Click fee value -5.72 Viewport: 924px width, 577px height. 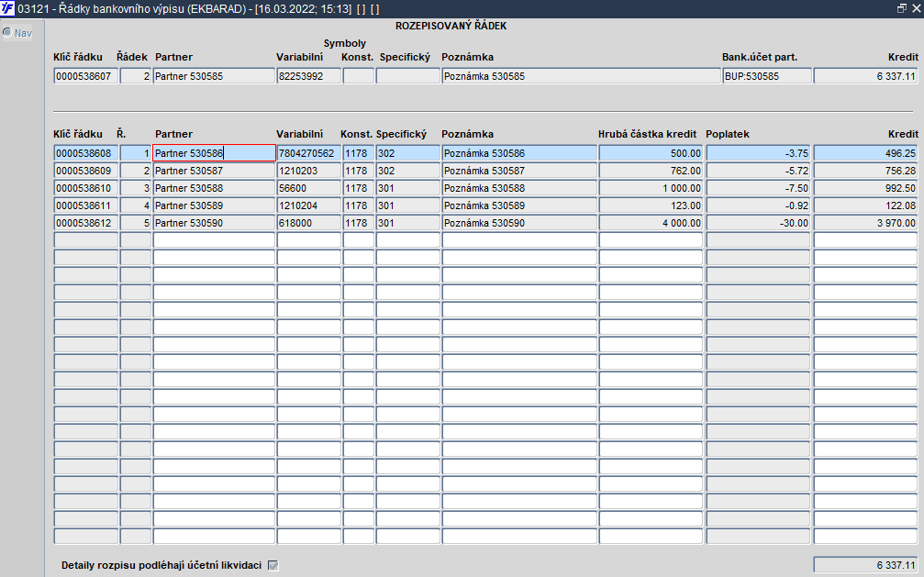[x=758, y=171]
